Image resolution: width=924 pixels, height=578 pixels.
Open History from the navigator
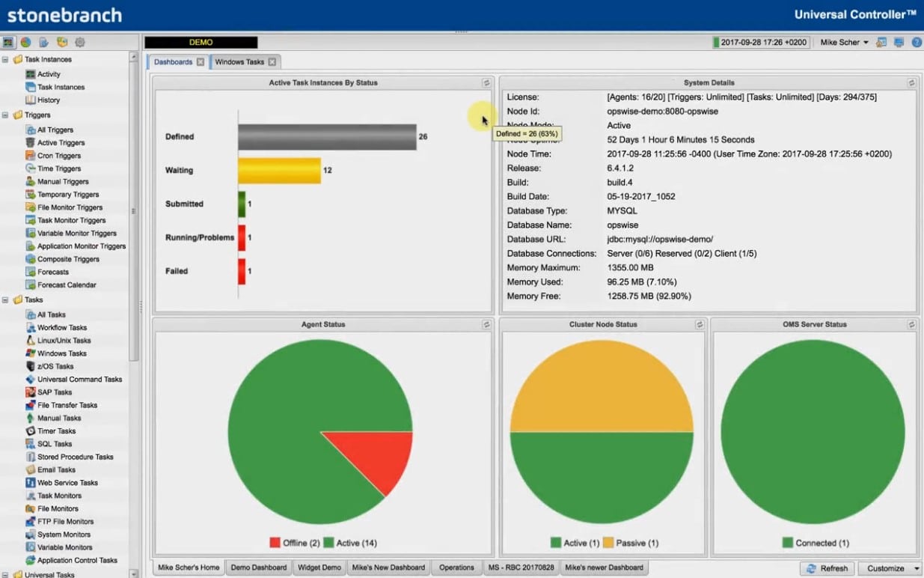(x=49, y=100)
